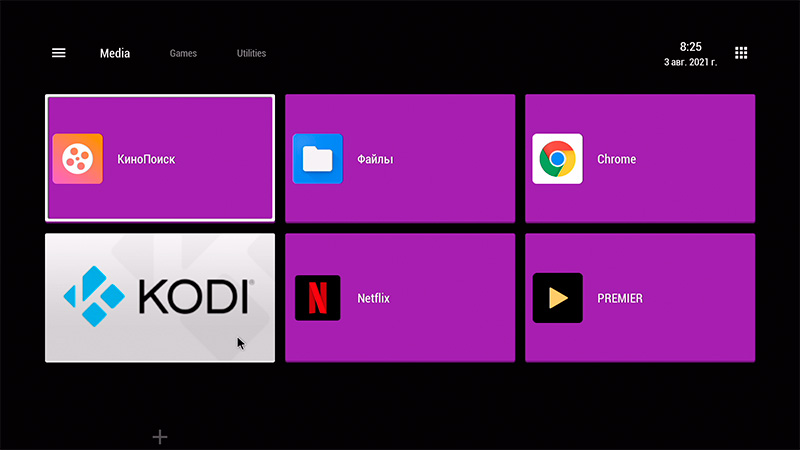Click the Файлы tile label
800x450 pixels.
[x=375, y=159]
